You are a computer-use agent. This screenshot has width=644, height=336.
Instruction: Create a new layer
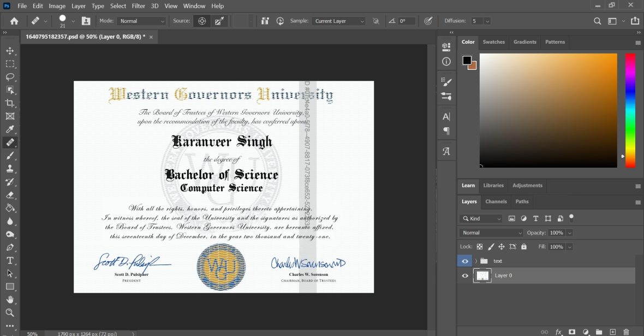point(612,332)
